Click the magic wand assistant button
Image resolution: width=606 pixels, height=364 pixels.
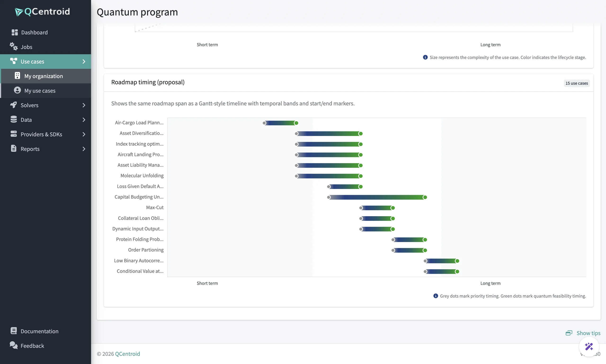point(589,346)
